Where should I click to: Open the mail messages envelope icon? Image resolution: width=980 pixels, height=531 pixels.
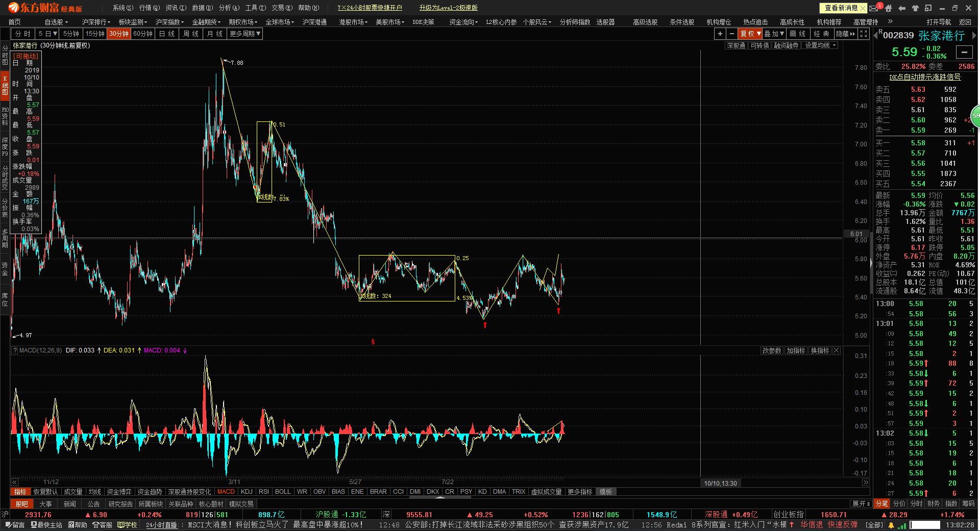coord(874,8)
